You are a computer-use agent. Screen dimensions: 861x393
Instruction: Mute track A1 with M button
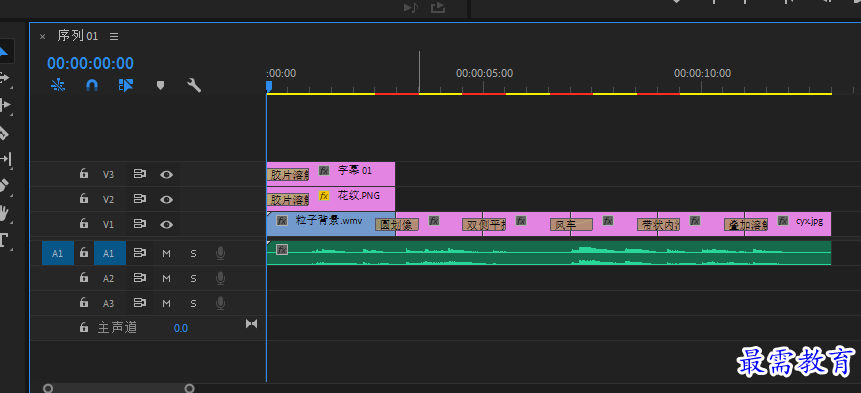(166, 253)
